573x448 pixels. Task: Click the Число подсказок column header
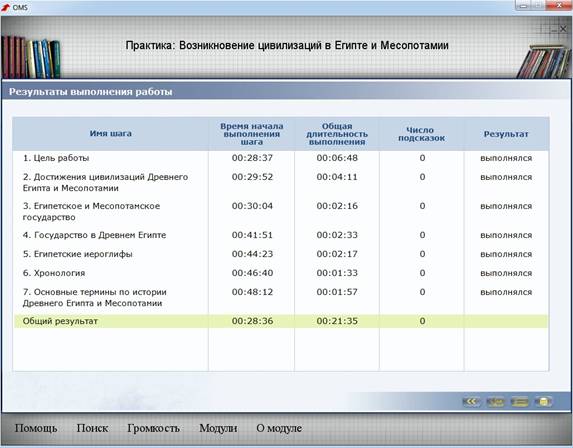(422, 134)
